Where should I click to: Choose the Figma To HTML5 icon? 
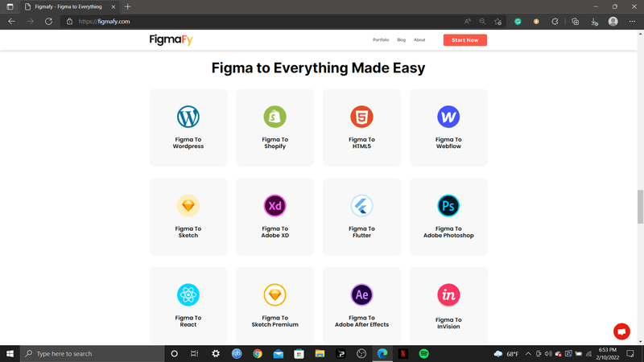pyautogui.click(x=361, y=117)
